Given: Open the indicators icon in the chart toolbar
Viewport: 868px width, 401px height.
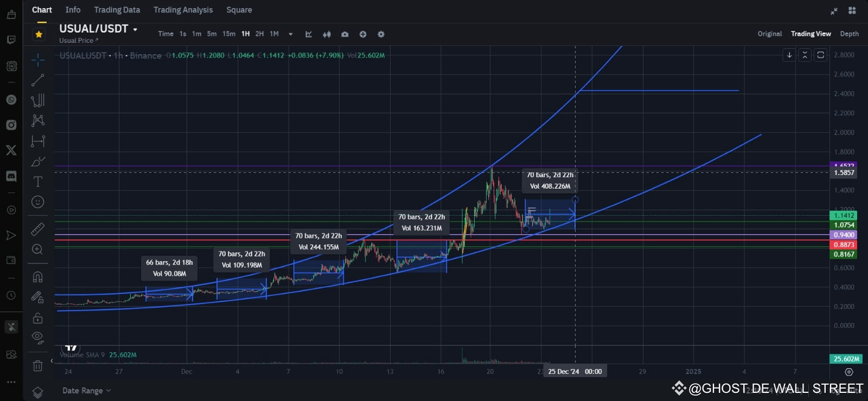Looking at the screenshot, I should 309,34.
